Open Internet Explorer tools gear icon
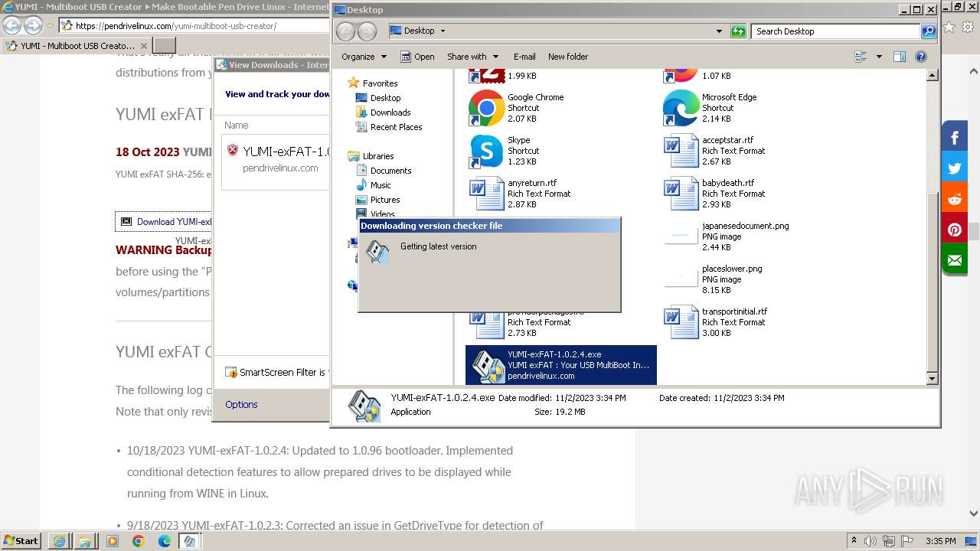Image resolution: width=980 pixels, height=551 pixels. click(969, 26)
